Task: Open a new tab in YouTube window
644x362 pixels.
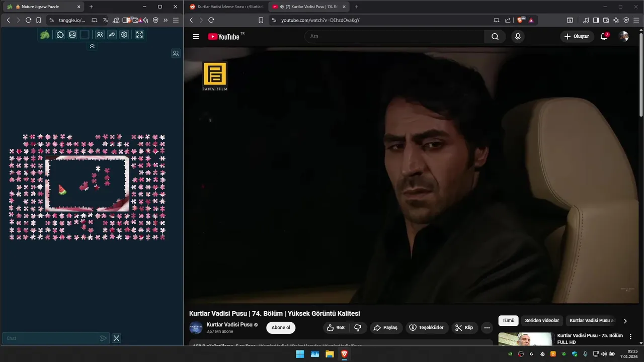Action: point(357,7)
